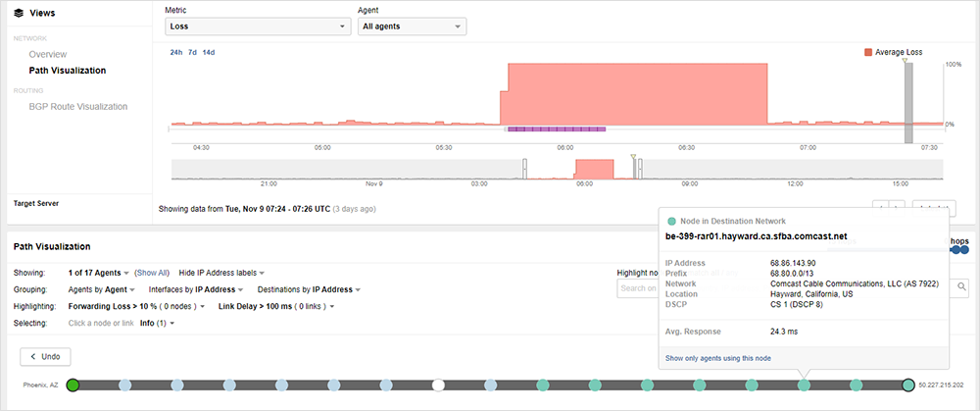Open the Path Visualization view
This screenshot has width=980, height=411.
[67, 71]
